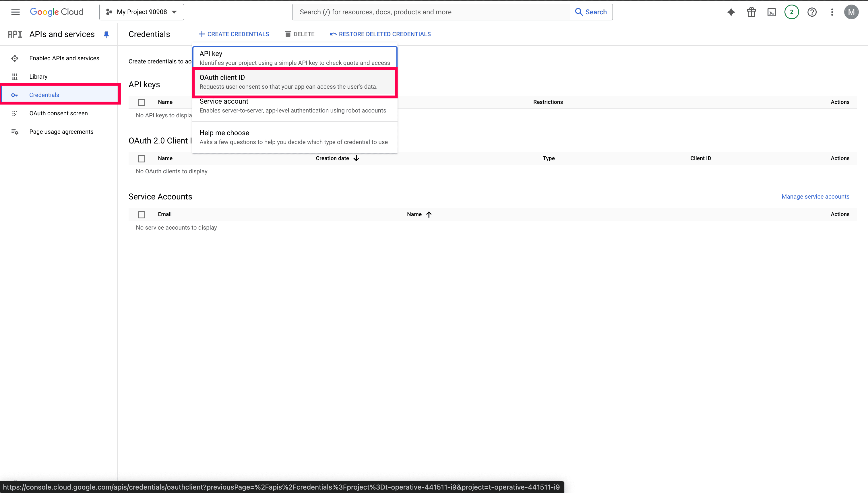The image size is (868, 493).
Task: Click the DELETE button
Action: (300, 34)
